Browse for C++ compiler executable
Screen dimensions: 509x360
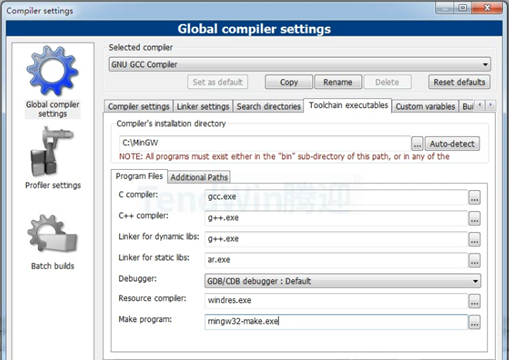click(x=474, y=218)
